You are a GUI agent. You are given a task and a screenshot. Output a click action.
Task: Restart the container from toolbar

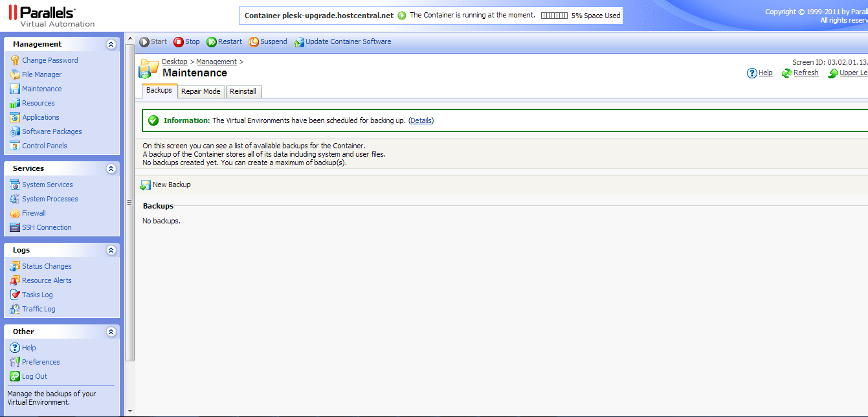224,41
